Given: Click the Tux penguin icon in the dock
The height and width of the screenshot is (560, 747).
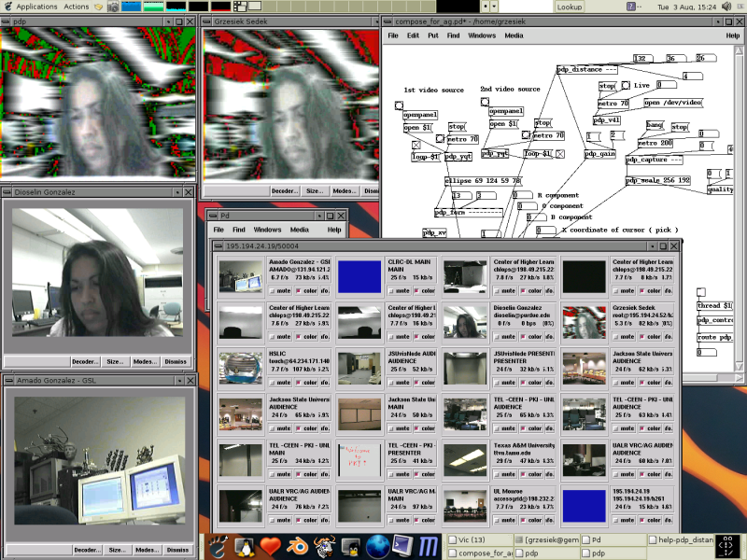Looking at the screenshot, I should pos(245,549).
